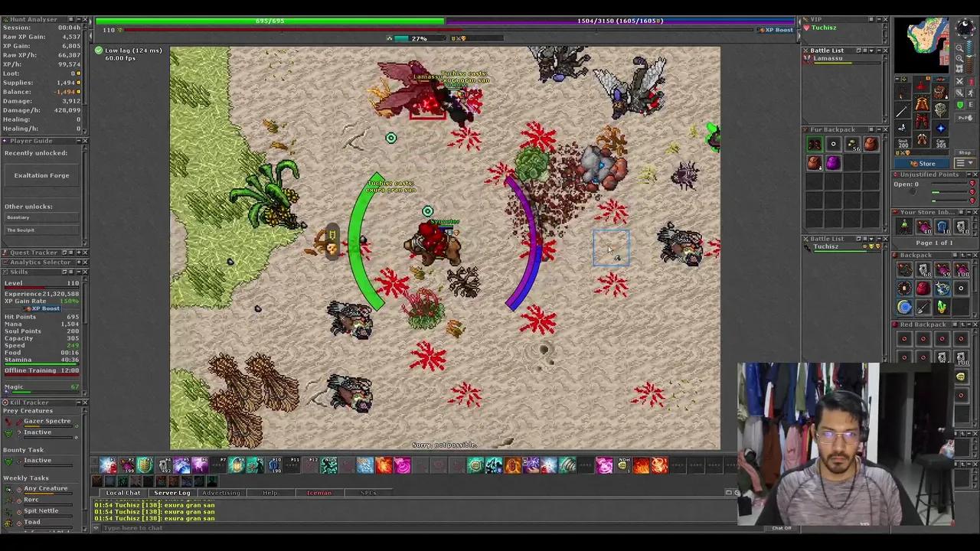The height and width of the screenshot is (551, 980).
Task: Click the shovel in the Backpack
Action: point(924,306)
